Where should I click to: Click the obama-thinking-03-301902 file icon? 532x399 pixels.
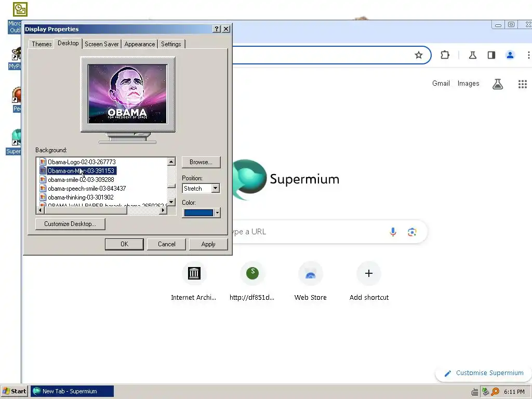tap(43, 197)
